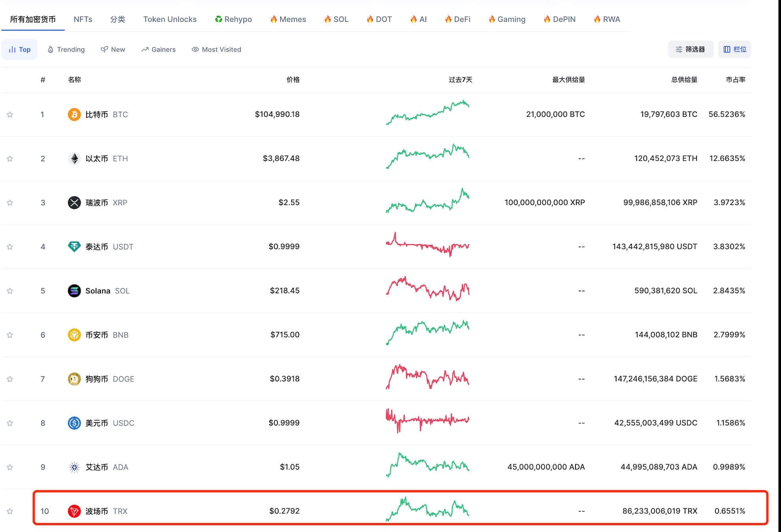Image resolution: width=781 pixels, height=532 pixels.
Task: Open Solana's red 7-day sparkline chart
Action: [x=428, y=289]
